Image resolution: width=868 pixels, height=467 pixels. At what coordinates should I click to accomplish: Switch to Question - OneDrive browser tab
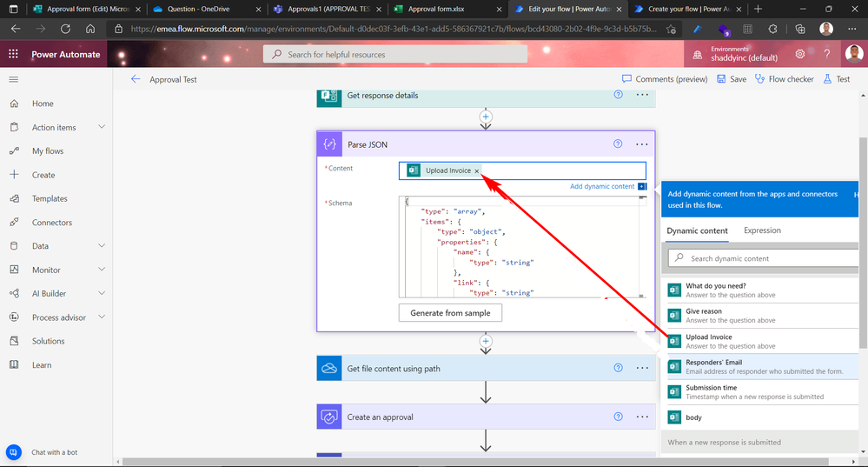point(206,9)
